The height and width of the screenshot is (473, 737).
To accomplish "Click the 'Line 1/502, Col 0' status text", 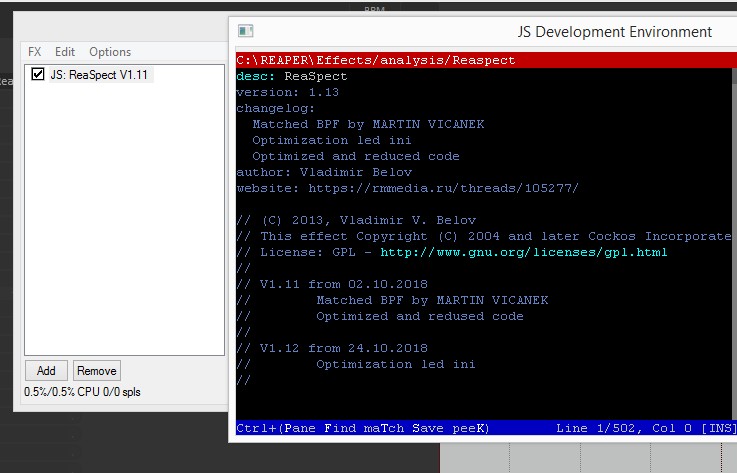I will [624, 428].
